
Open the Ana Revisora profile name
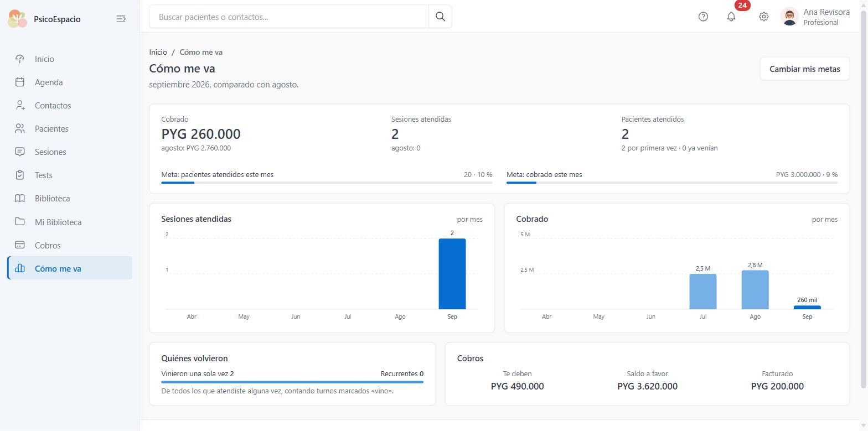826,12
